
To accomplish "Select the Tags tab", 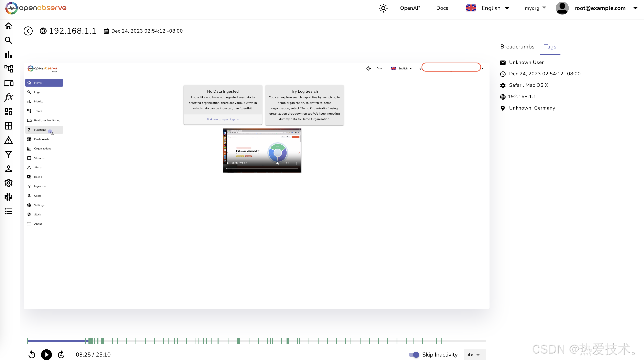I will click(x=550, y=46).
